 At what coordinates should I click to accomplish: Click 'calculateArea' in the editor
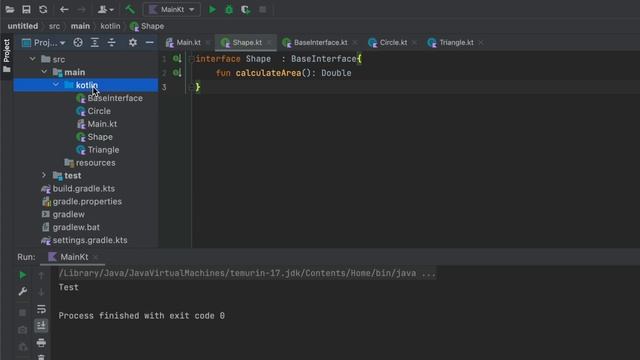(268, 73)
